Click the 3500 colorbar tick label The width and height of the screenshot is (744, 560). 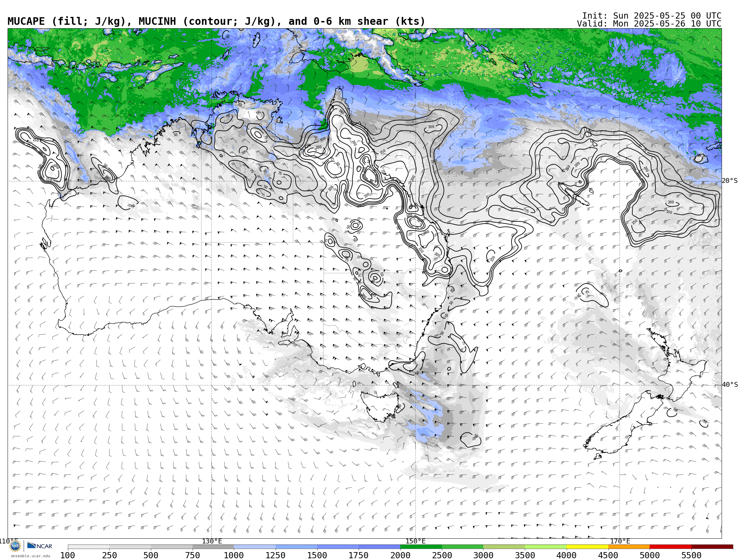tap(525, 555)
